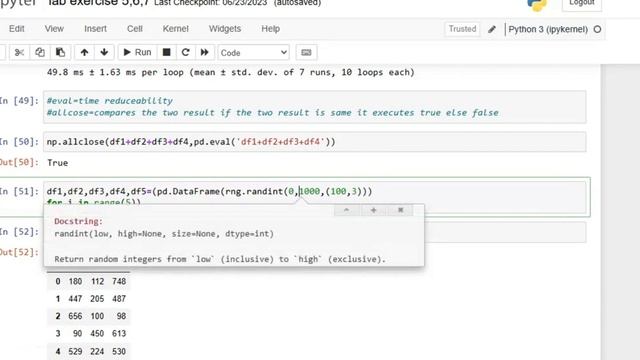Click table cell value 748
This screenshot has height=360, width=640.
pyautogui.click(x=119, y=281)
